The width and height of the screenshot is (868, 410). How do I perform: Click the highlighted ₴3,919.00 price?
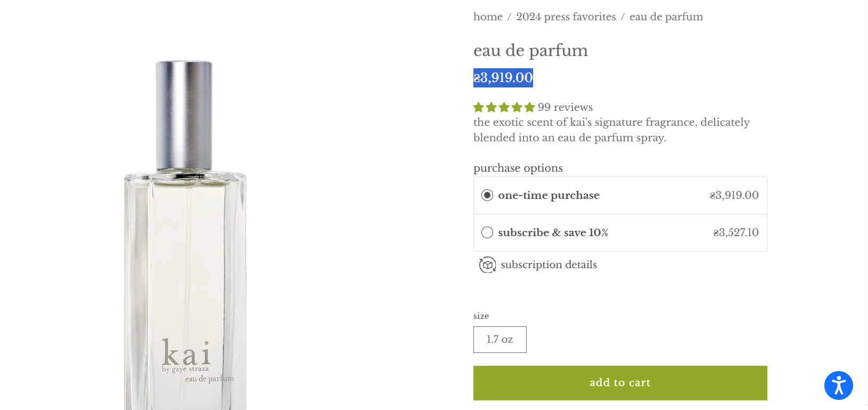[x=503, y=78]
